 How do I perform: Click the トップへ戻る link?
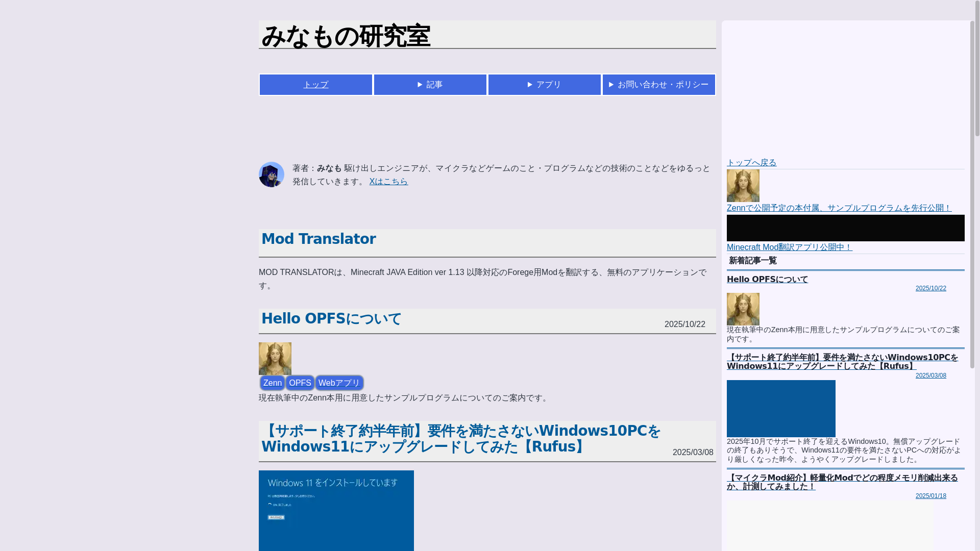(751, 162)
